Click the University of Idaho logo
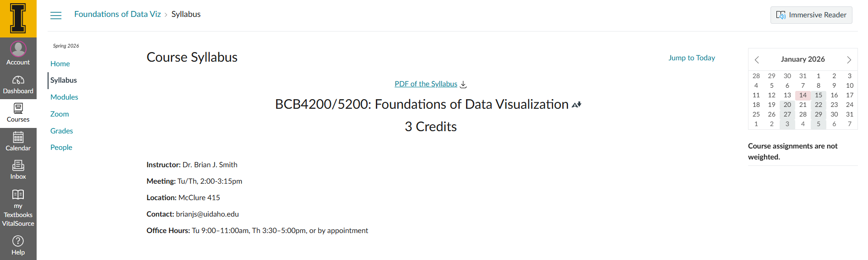The height and width of the screenshot is (260, 868). click(18, 18)
